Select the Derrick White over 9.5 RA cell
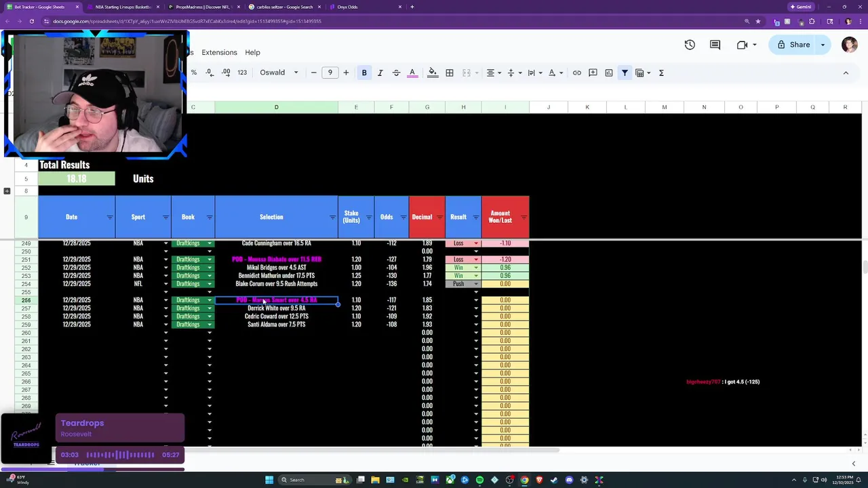Screen dimensions: 868x488 pos(277,308)
